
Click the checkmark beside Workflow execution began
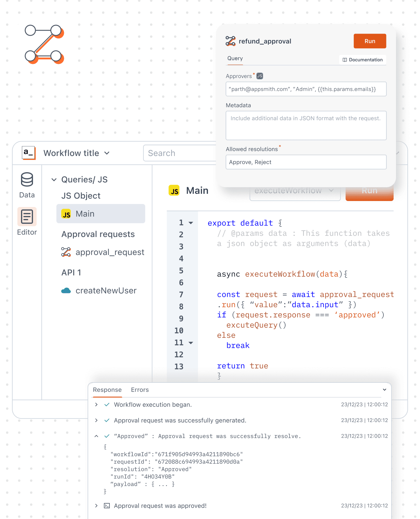click(107, 405)
